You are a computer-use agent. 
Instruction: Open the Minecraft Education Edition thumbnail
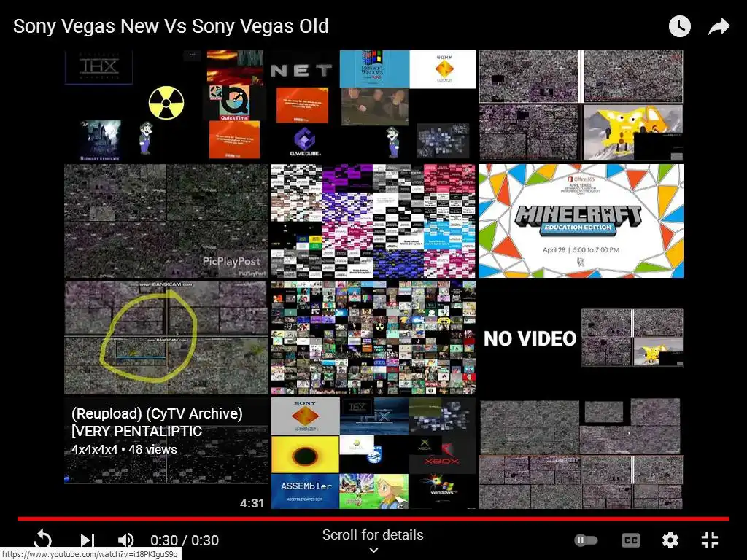pos(581,221)
